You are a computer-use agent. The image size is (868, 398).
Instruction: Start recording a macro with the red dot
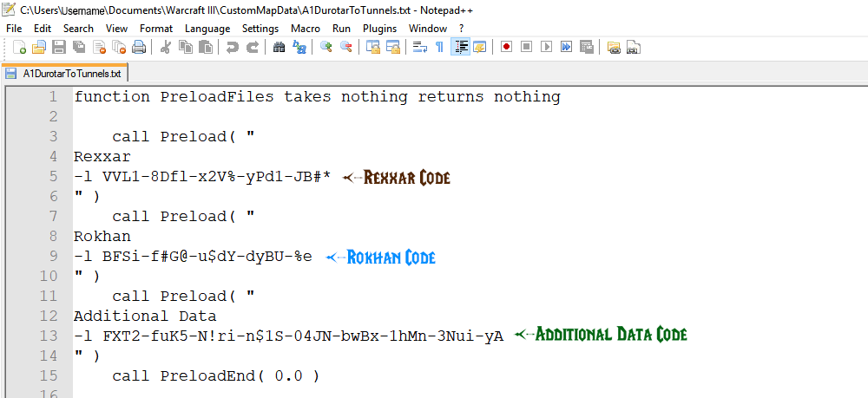tap(506, 47)
